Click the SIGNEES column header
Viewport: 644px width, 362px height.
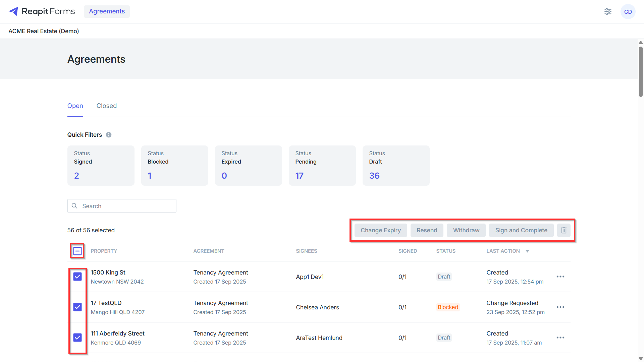pyautogui.click(x=307, y=251)
